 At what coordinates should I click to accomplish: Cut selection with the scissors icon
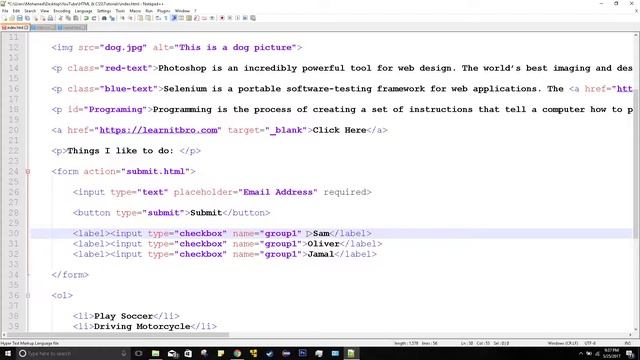tap(60, 18)
